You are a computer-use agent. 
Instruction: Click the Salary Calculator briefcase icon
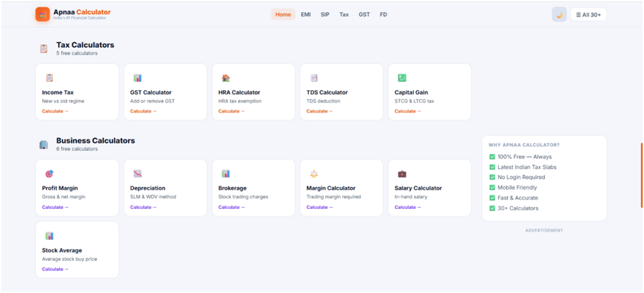(402, 174)
